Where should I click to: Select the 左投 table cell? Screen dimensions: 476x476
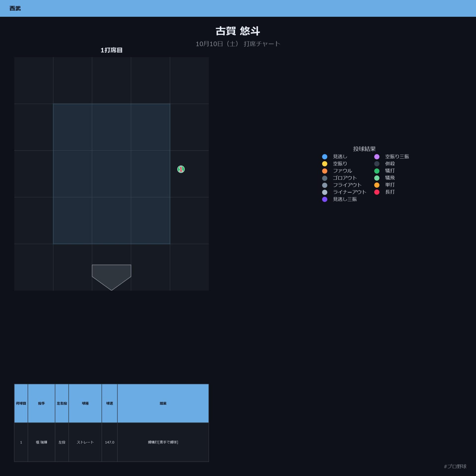[x=62, y=442]
